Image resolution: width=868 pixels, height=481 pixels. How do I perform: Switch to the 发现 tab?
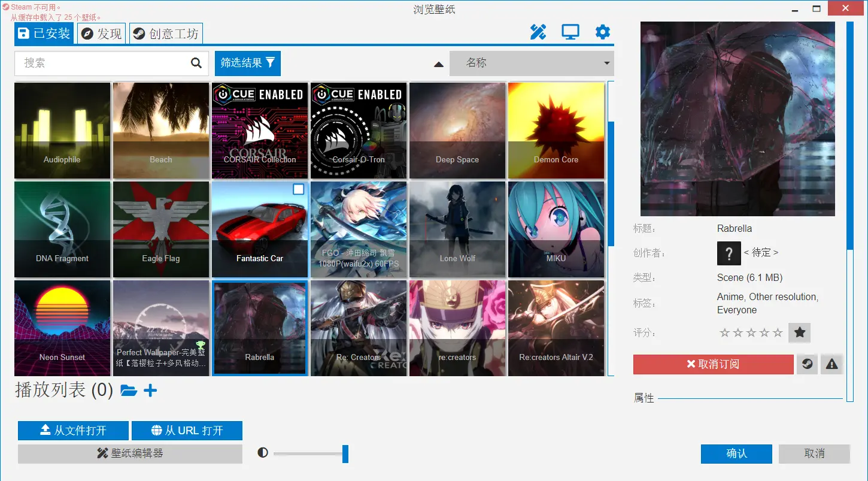point(101,34)
